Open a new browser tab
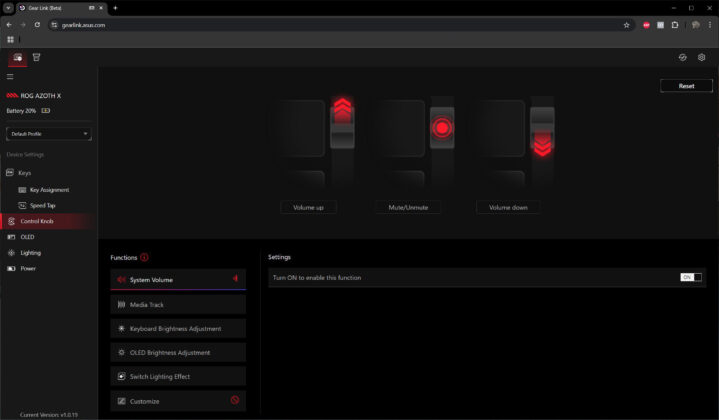 [115, 8]
